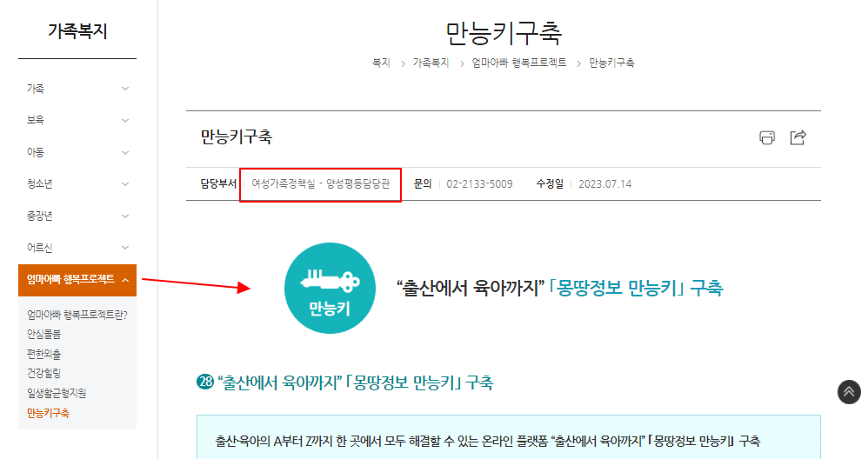The width and height of the screenshot is (868, 459).
Task: Expand the 청소년 menu chevron
Action: tap(125, 184)
